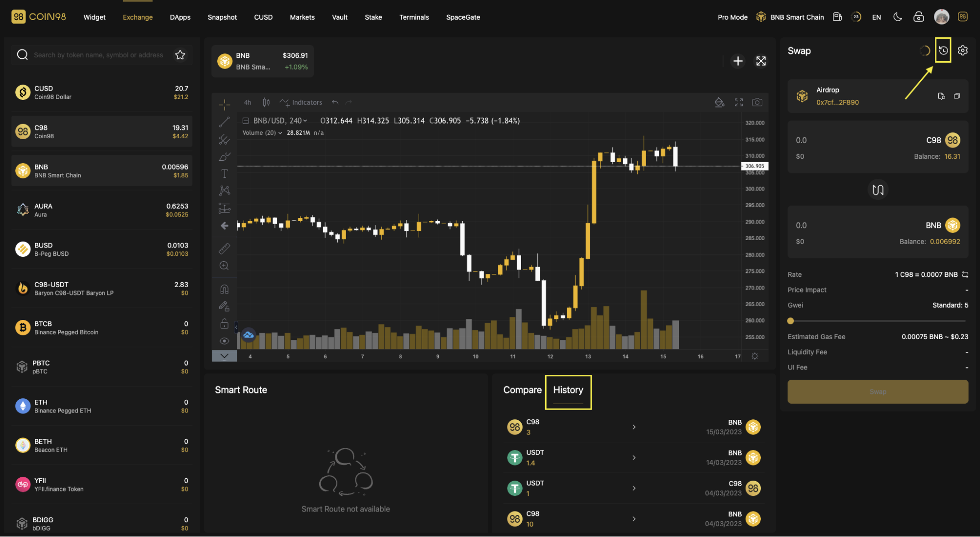Toggle dark mode moon icon
Screen dimensions: 980x537
tap(897, 17)
